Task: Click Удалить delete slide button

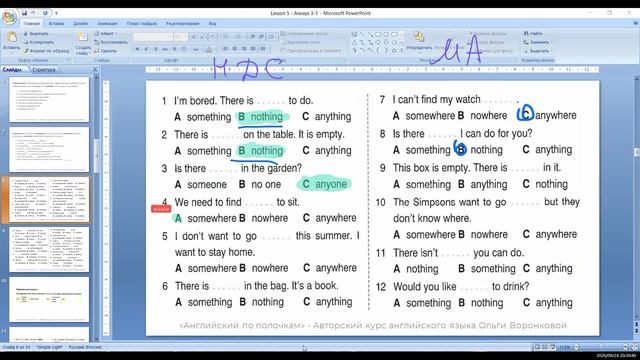Action: click(106, 51)
